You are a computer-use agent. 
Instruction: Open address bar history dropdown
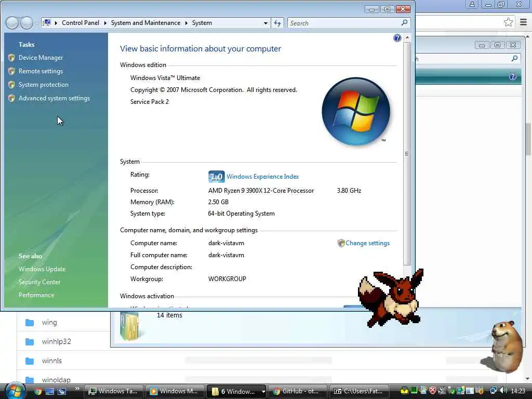point(265,23)
